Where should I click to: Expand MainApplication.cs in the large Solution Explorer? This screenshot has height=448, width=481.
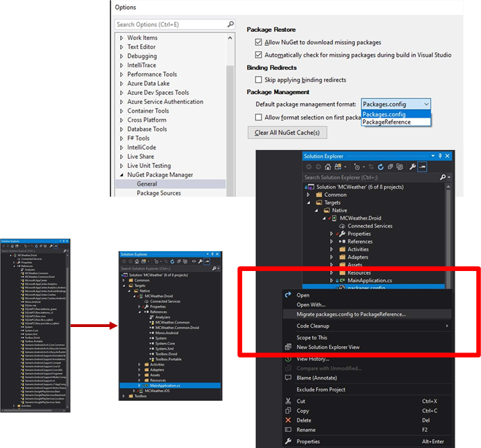tap(332, 281)
